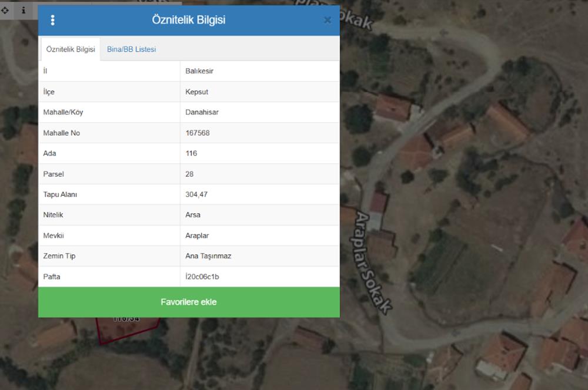This screenshot has height=390, width=588.
Task: Activate the info query tool icon
Action: (x=24, y=10)
